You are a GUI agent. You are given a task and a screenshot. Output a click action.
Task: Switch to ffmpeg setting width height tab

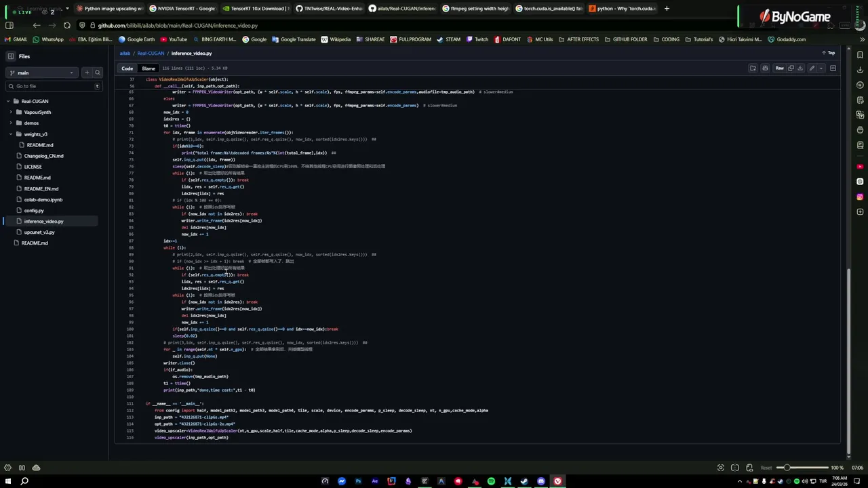coord(475,9)
